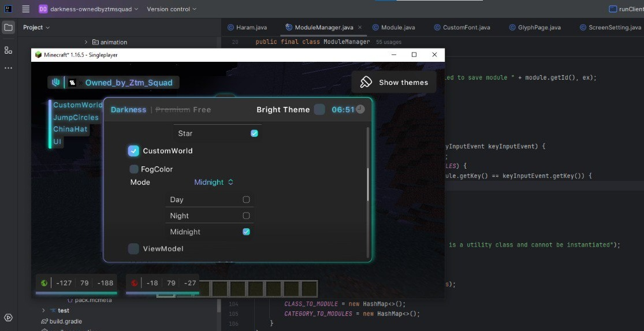
Task: Expand the test folder in tree
Action: point(43,310)
